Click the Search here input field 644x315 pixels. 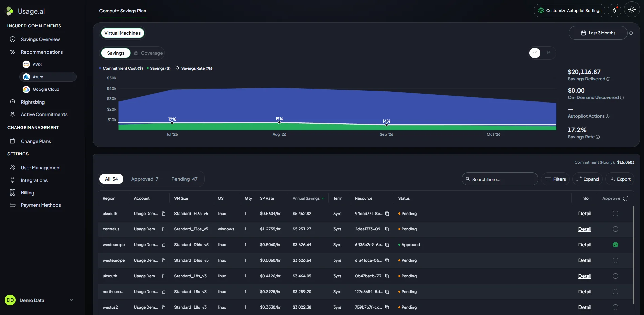(x=500, y=179)
